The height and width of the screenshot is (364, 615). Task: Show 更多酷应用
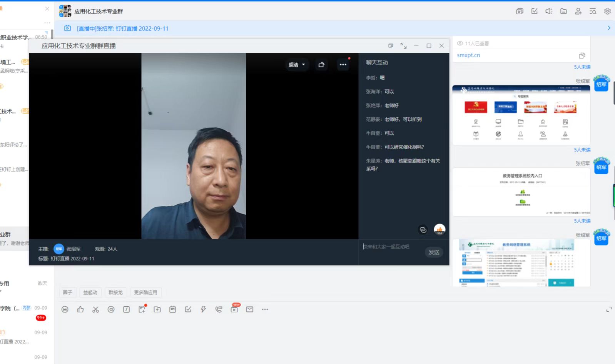pos(145,292)
